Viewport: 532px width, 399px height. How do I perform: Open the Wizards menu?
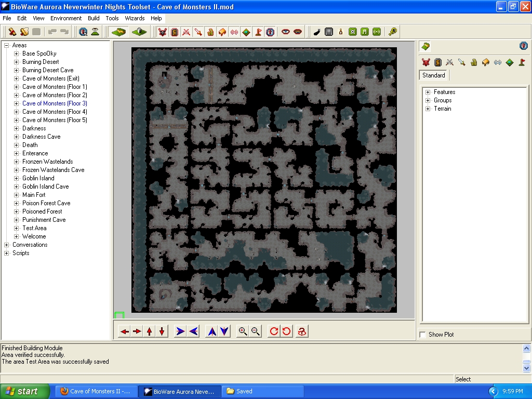pos(135,18)
